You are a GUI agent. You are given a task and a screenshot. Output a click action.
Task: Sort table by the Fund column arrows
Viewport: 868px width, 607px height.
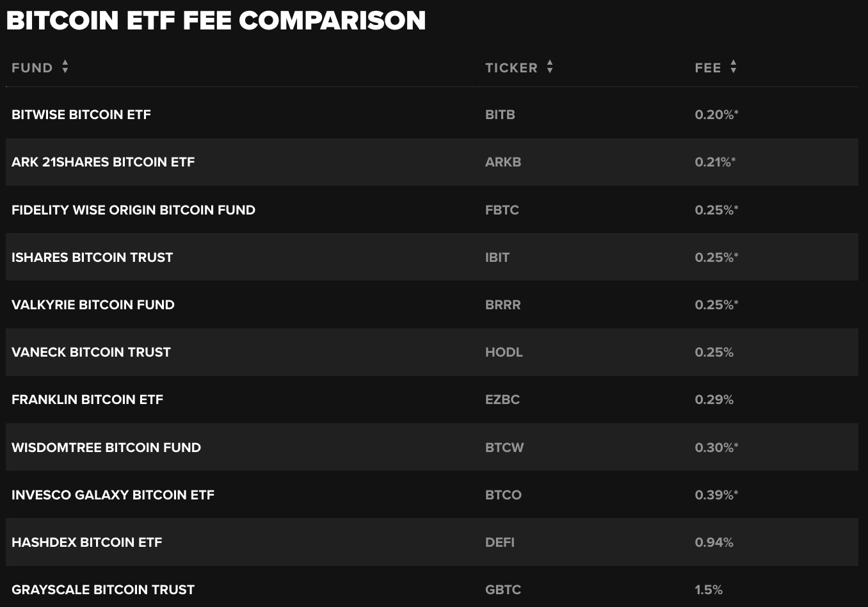[x=65, y=67]
